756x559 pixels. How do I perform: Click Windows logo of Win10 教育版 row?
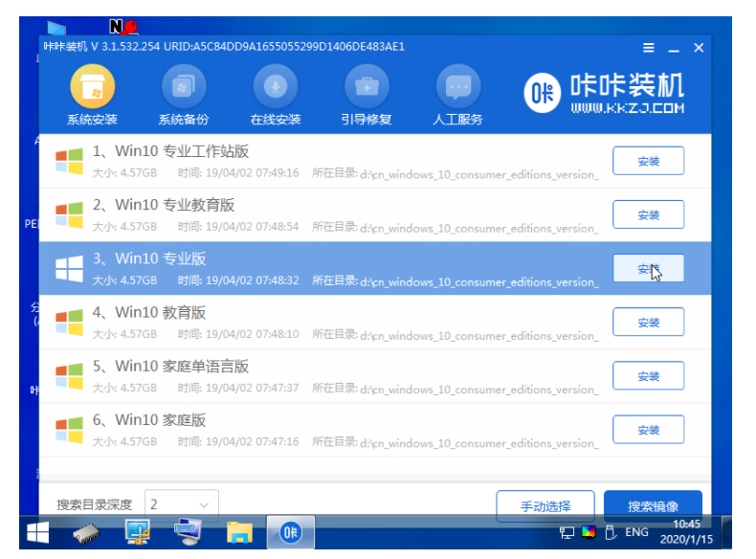tap(69, 323)
